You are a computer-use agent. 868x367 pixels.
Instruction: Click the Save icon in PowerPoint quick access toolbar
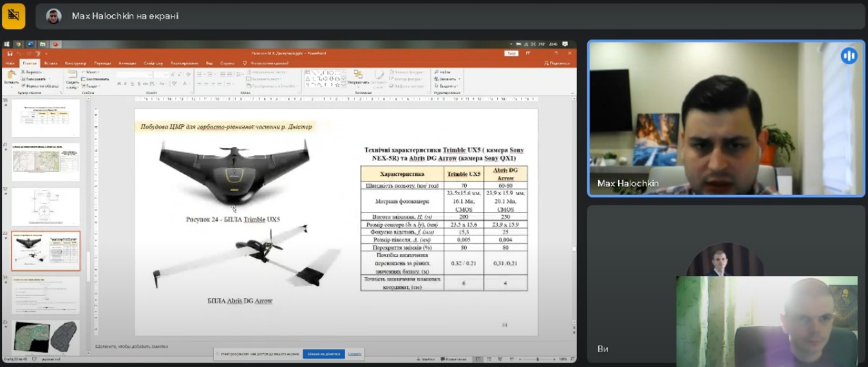click(10, 53)
